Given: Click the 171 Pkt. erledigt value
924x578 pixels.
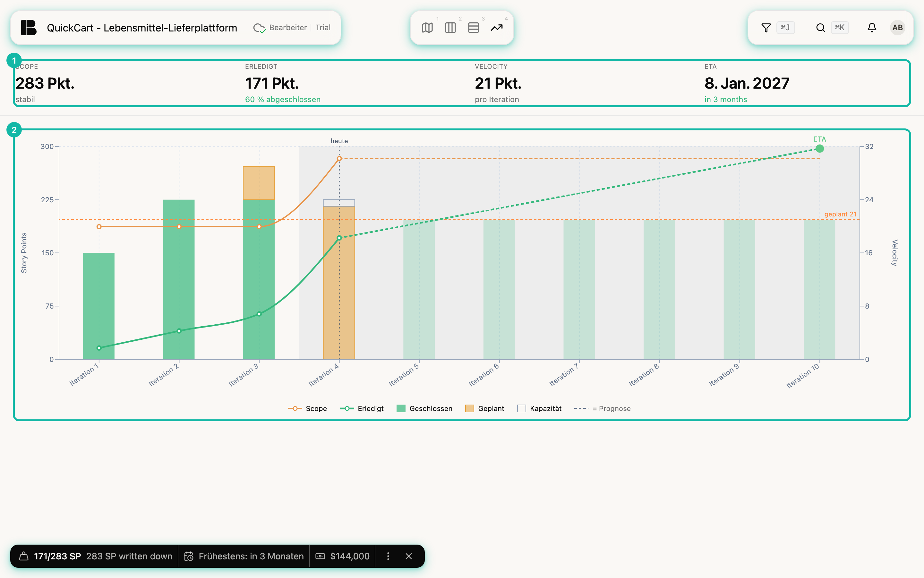Looking at the screenshot, I should point(271,83).
